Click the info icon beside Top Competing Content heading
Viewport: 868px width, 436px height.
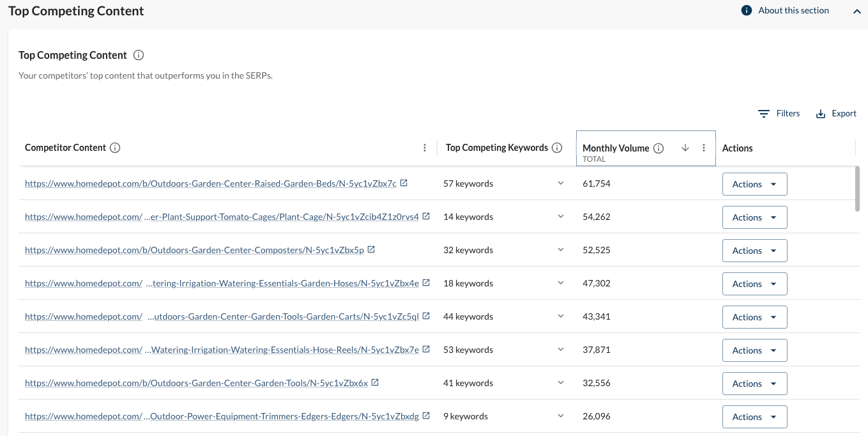(x=139, y=55)
